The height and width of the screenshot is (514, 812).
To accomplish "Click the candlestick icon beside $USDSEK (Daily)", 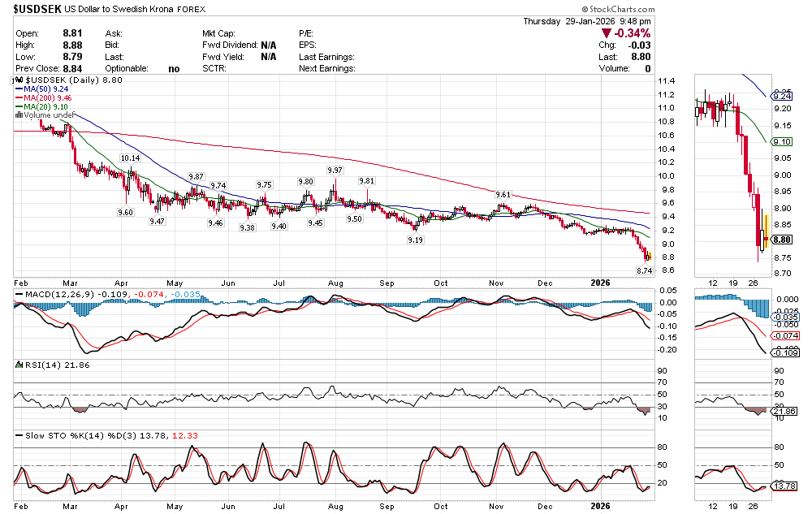I will (x=21, y=80).
